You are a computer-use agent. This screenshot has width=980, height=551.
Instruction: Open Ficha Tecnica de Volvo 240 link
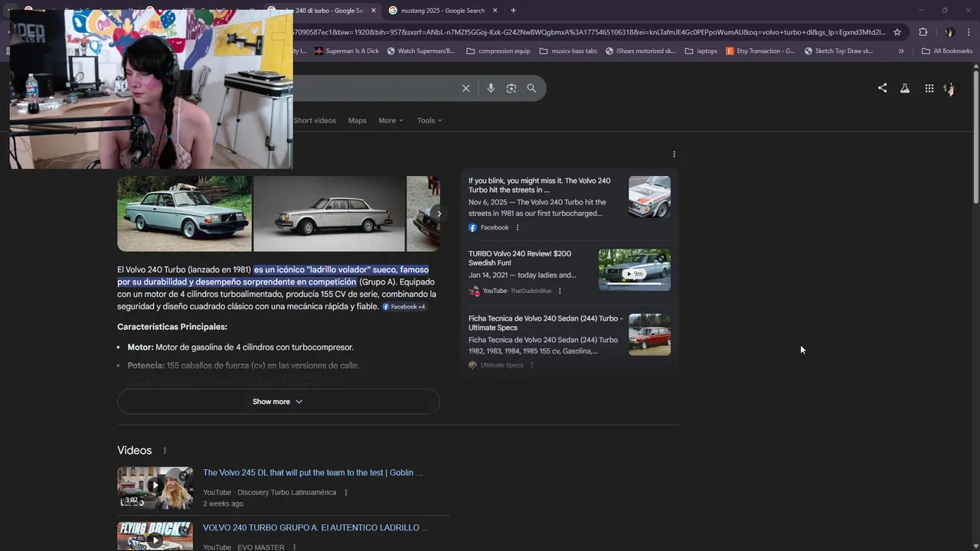click(x=545, y=323)
